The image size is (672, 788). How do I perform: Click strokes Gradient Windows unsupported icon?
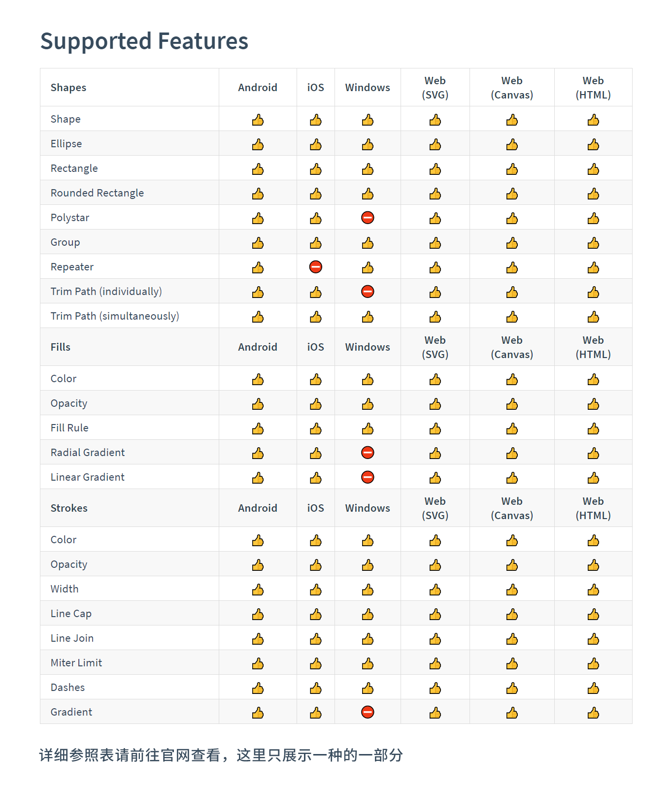tap(368, 712)
